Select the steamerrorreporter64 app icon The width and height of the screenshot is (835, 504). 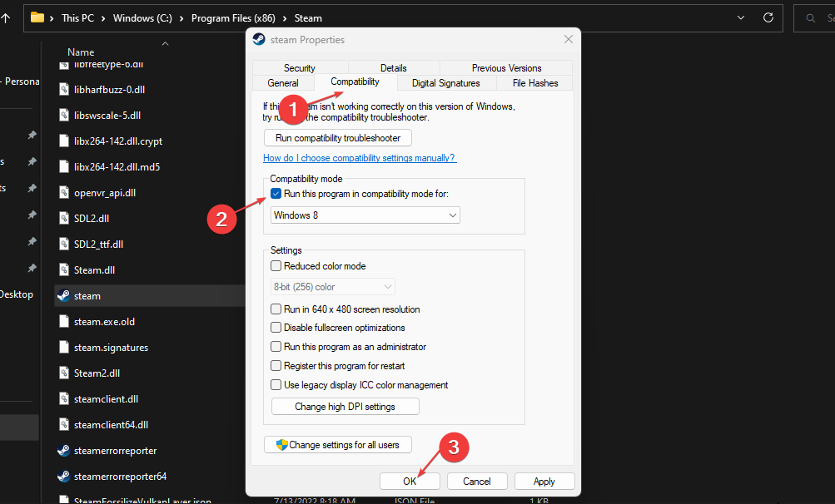(x=64, y=477)
